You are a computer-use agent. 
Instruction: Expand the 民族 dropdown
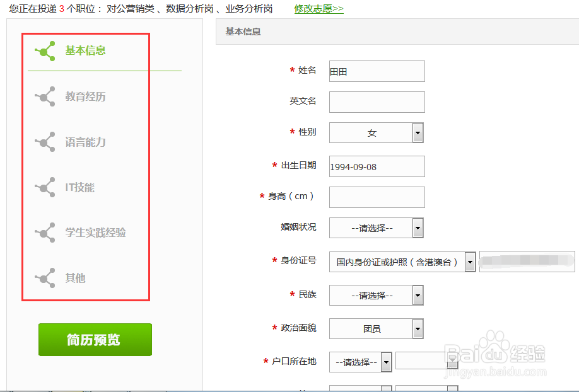pyautogui.click(x=377, y=296)
